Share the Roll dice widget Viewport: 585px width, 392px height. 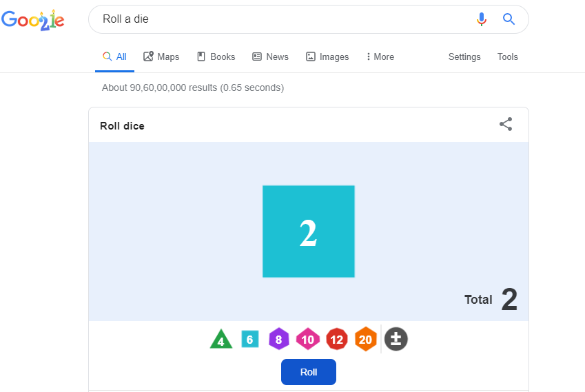pos(506,124)
